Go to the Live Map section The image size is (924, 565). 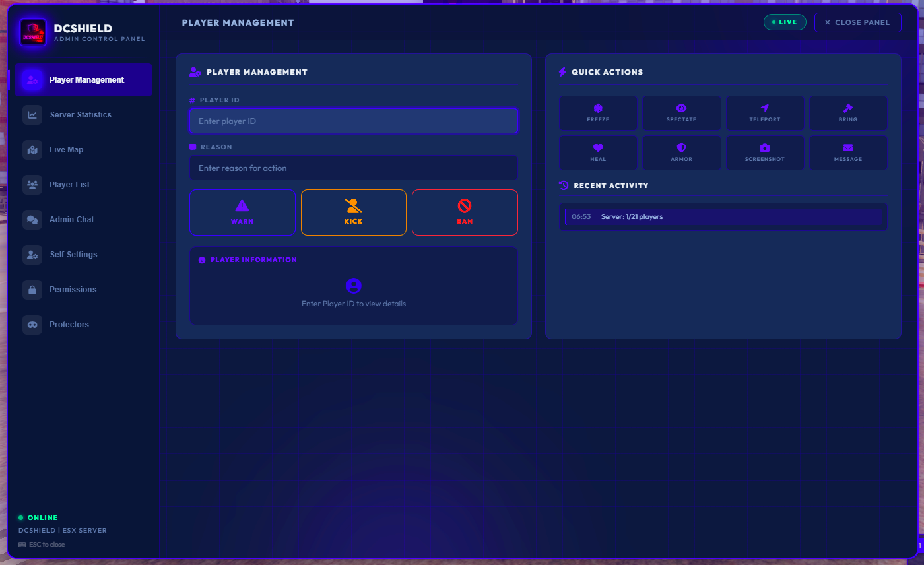click(84, 150)
